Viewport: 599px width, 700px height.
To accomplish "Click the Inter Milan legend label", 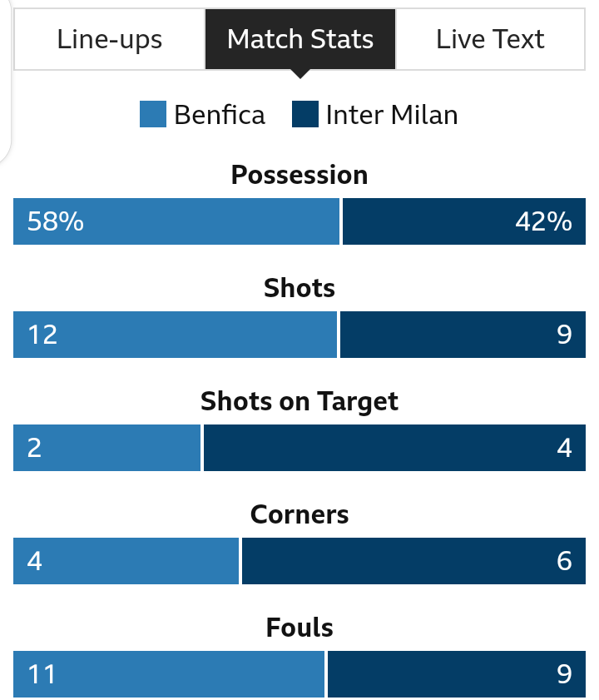I will 392,115.
